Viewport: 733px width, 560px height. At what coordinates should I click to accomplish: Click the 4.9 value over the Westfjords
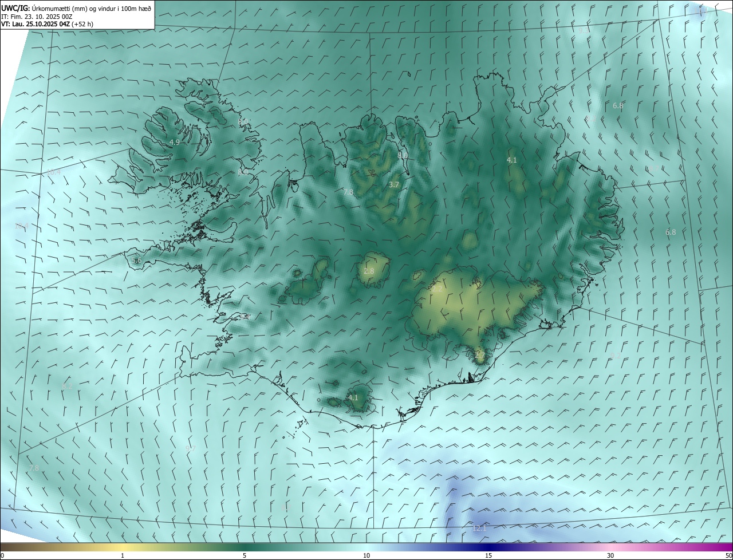coord(175,142)
